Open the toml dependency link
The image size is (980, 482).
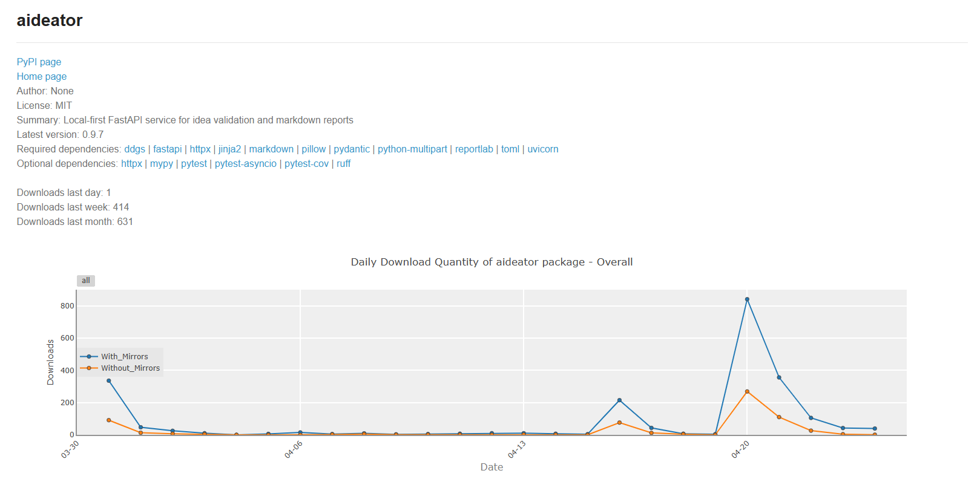point(510,149)
